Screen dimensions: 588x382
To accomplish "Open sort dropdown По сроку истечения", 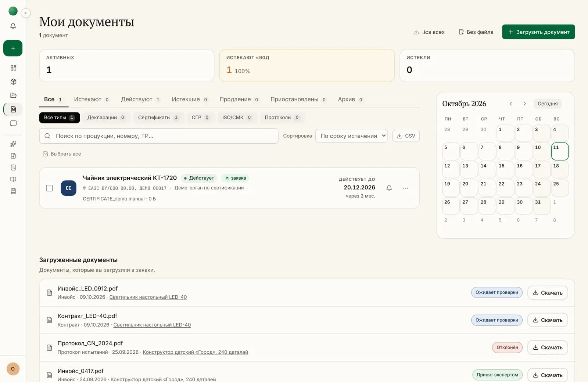I will (x=351, y=136).
